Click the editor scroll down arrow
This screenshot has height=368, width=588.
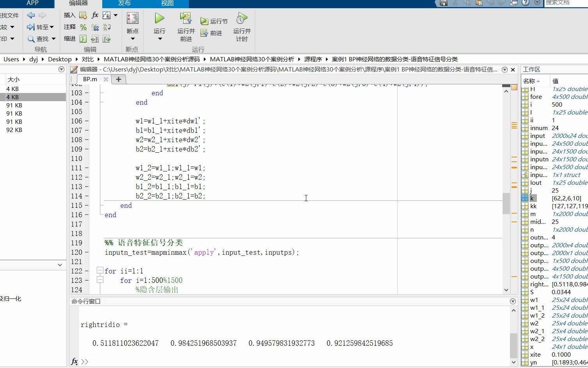coord(506,290)
